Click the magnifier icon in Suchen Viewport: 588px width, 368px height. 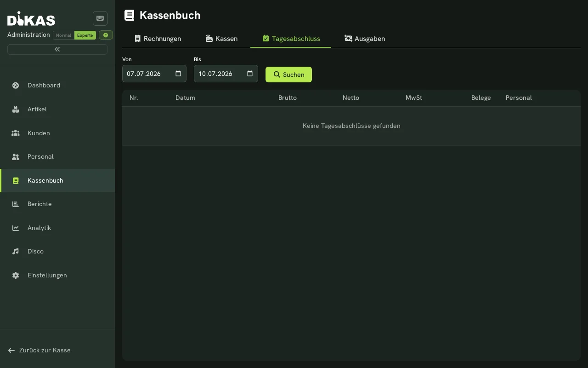point(277,75)
